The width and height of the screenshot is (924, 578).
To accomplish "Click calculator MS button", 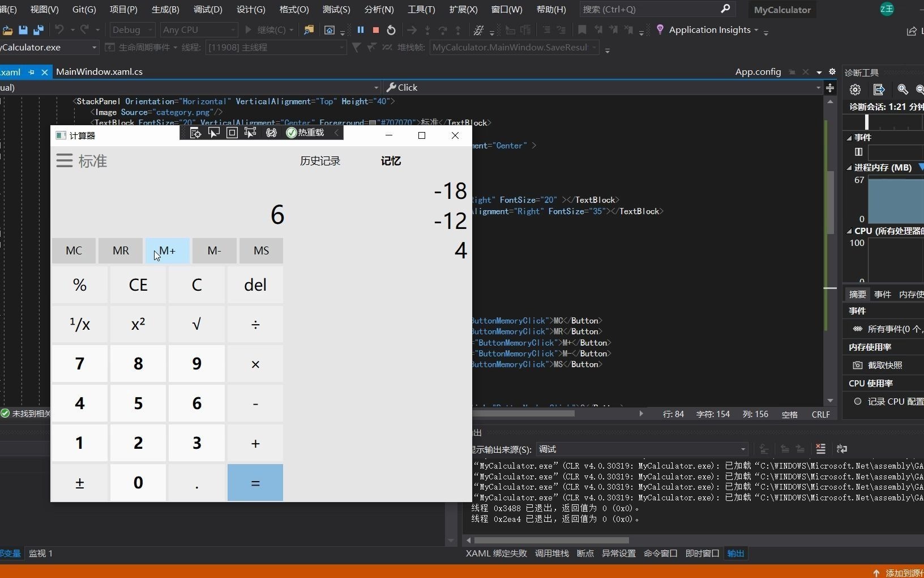I will pos(261,250).
